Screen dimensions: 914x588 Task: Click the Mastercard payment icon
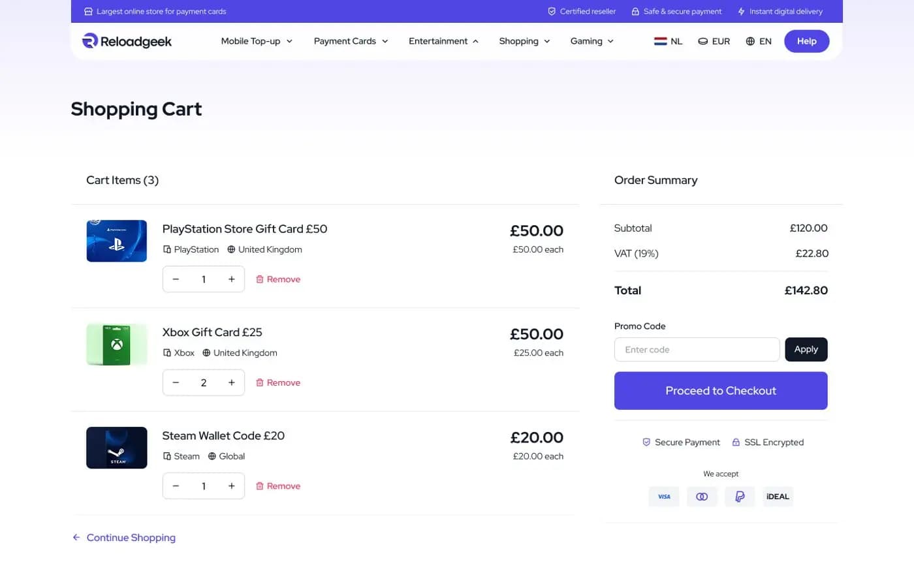[x=702, y=497]
